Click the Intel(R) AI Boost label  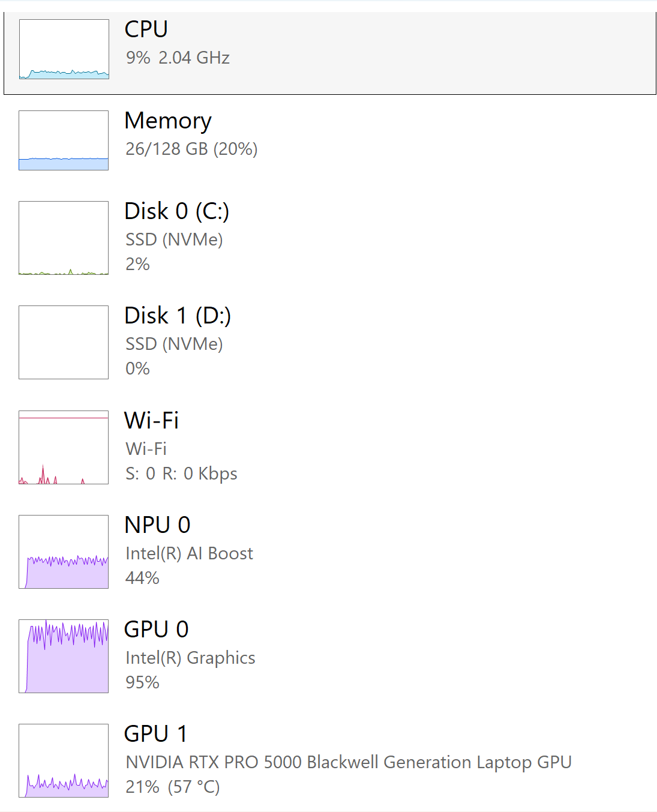coord(189,553)
